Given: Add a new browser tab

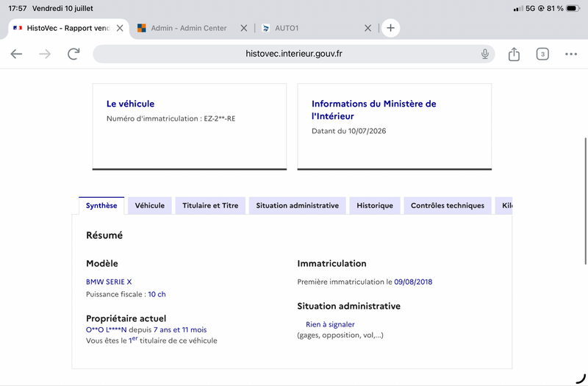Looking at the screenshot, I should tap(390, 28).
